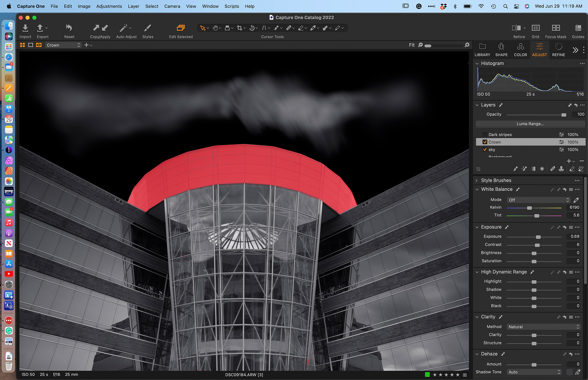Click the Kelvin slider handle
Viewport: 588px width, 380px height.
(529, 208)
